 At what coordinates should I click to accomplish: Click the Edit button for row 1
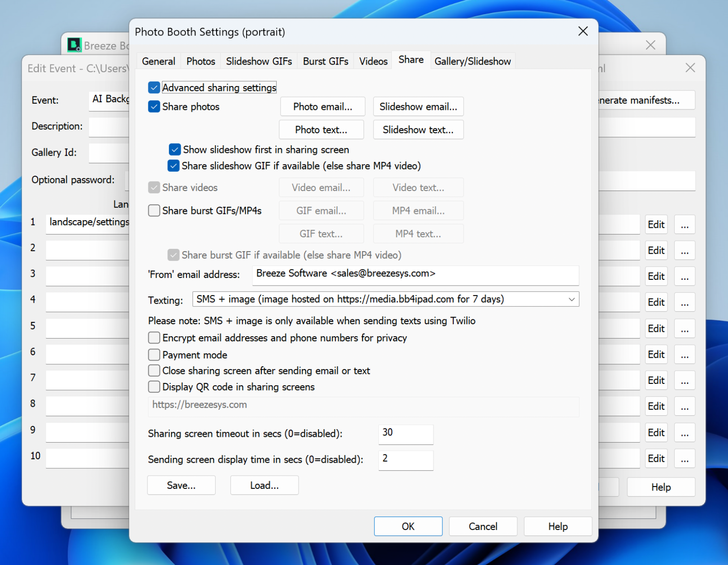point(656,225)
